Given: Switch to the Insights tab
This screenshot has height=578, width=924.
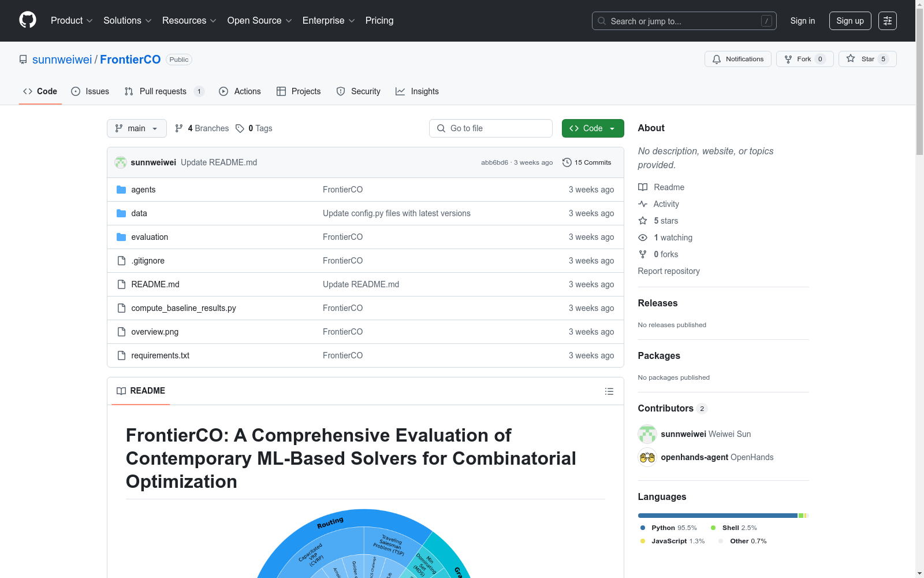Looking at the screenshot, I should click(x=417, y=91).
